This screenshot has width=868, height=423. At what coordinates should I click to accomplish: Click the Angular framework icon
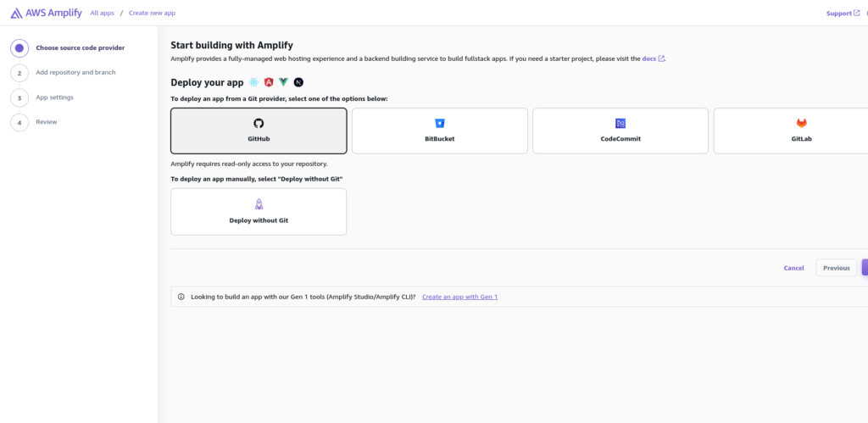(x=269, y=82)
